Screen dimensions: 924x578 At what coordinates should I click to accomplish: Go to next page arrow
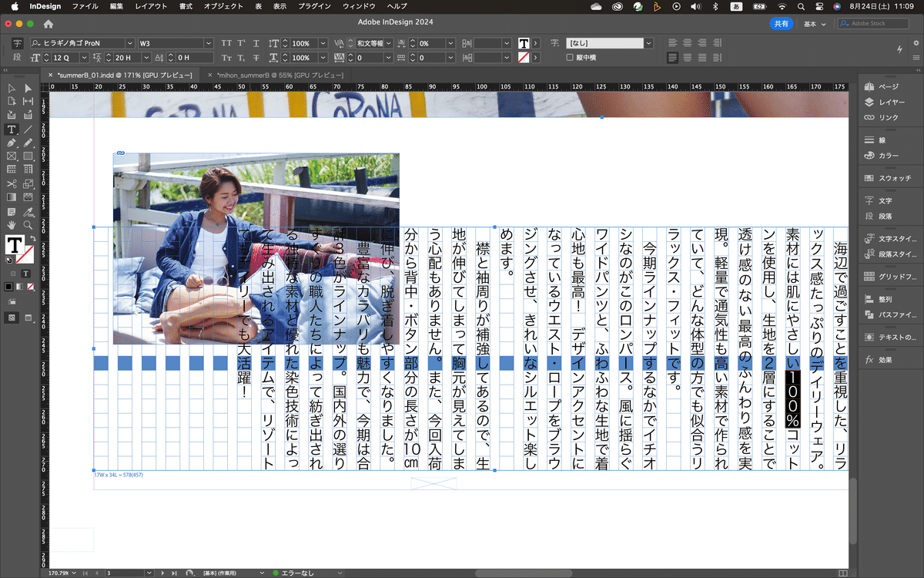(x=162, y=573)
